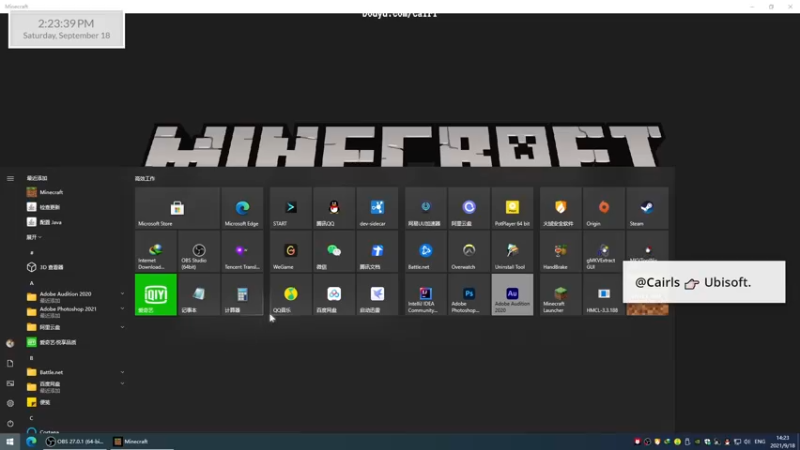This screenshot has height=450, width=800.
Task: Open Pictures from the Start sidebar
Action: 10,383
